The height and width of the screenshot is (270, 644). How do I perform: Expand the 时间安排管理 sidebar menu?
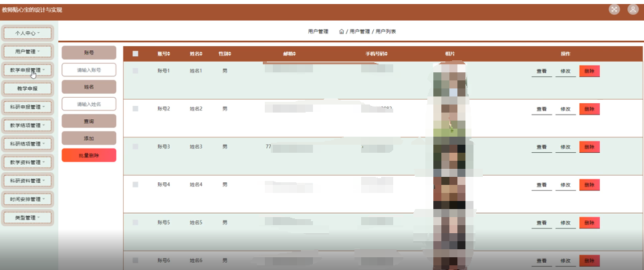(x=27, y=199)
